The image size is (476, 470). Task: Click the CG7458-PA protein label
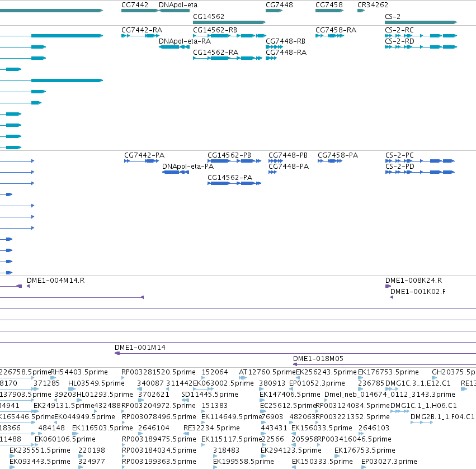(x=338, y=155)
